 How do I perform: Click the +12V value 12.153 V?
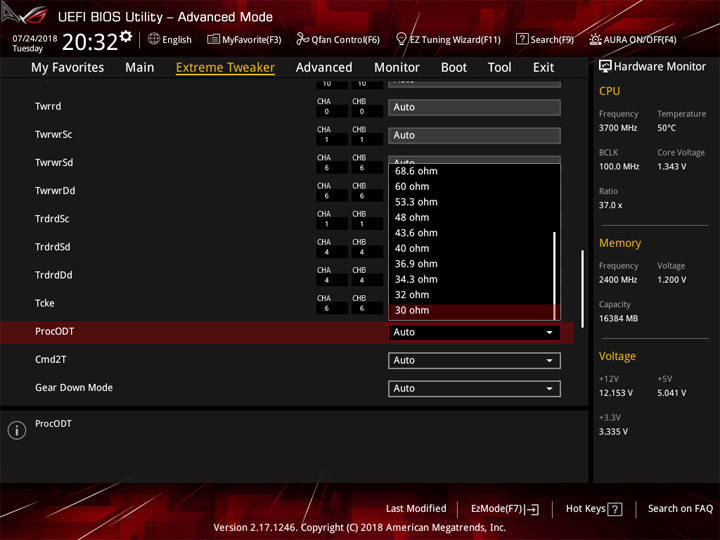pyautogui.click(x=616, y=393)
